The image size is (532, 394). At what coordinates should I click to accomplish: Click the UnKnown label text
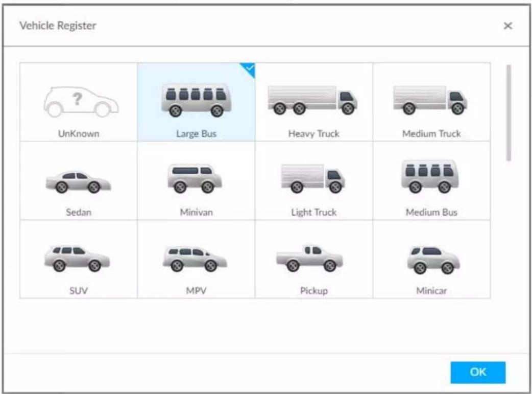coord(79,133)
